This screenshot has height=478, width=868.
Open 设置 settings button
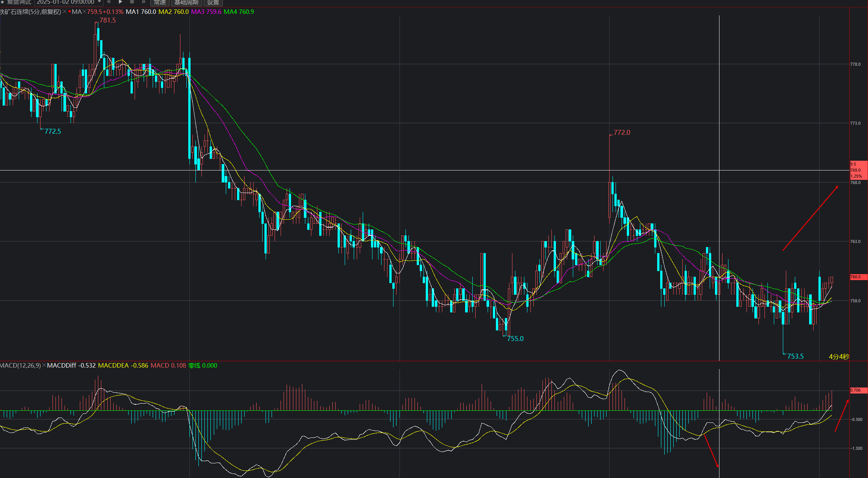point(213,2)
